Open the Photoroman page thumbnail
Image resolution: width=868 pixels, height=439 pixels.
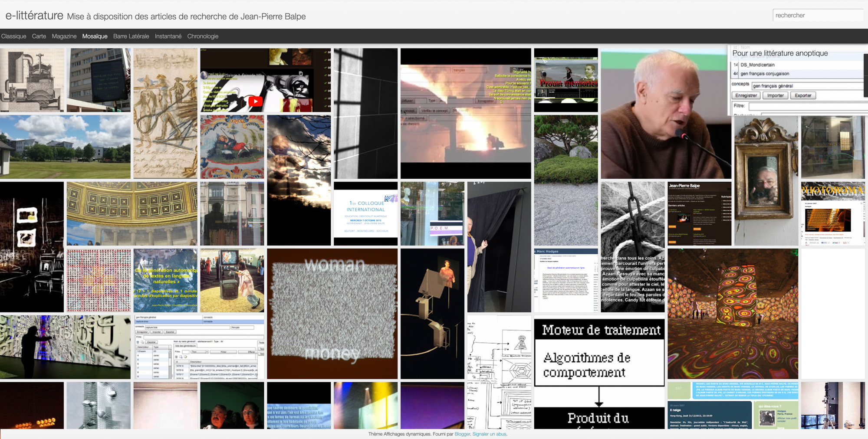click(x=832, y=213)
